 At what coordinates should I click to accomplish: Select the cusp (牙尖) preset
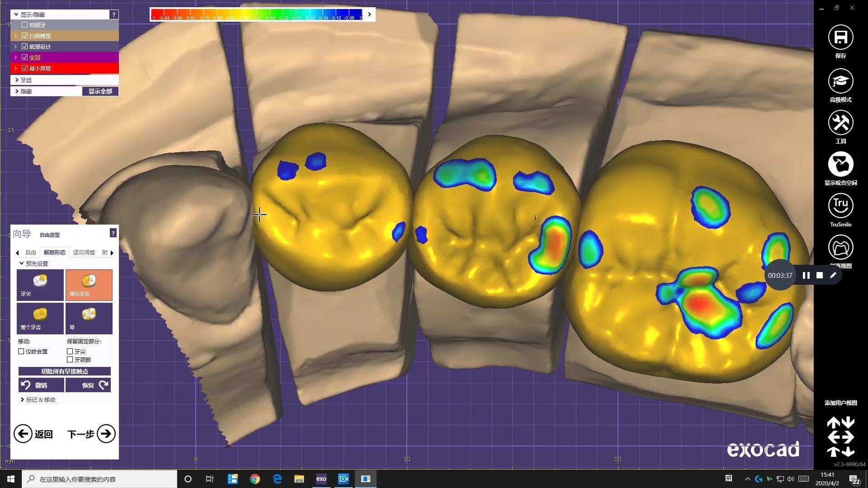tap(40, 285)
